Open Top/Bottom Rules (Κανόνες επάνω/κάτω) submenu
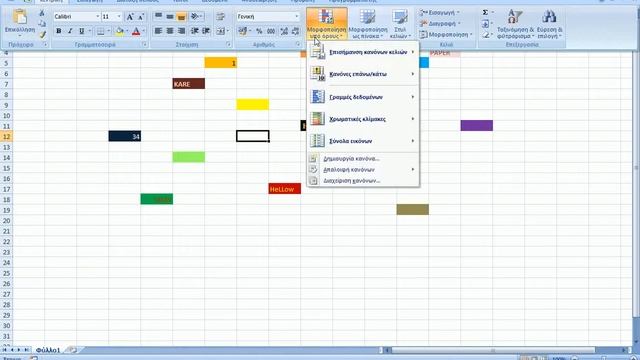Viewport: 640px width, 360px height. pyautogui.click(x=363, y=74)
